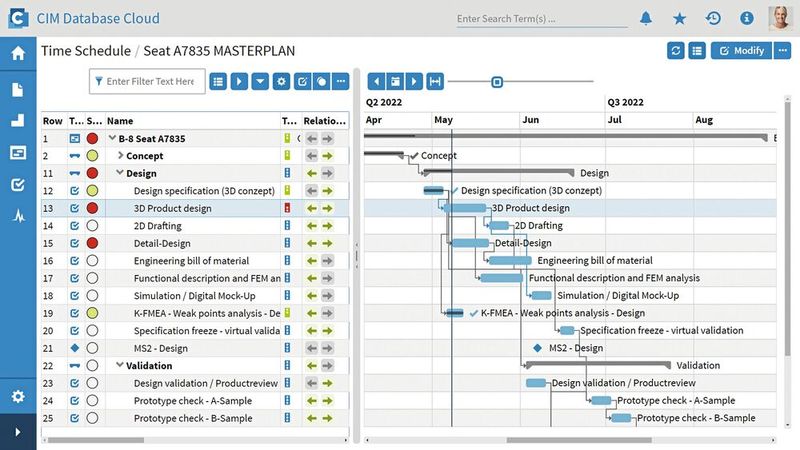Open favorites star
The width and height of the screenshot is (800, 450).
pos(679,19)
